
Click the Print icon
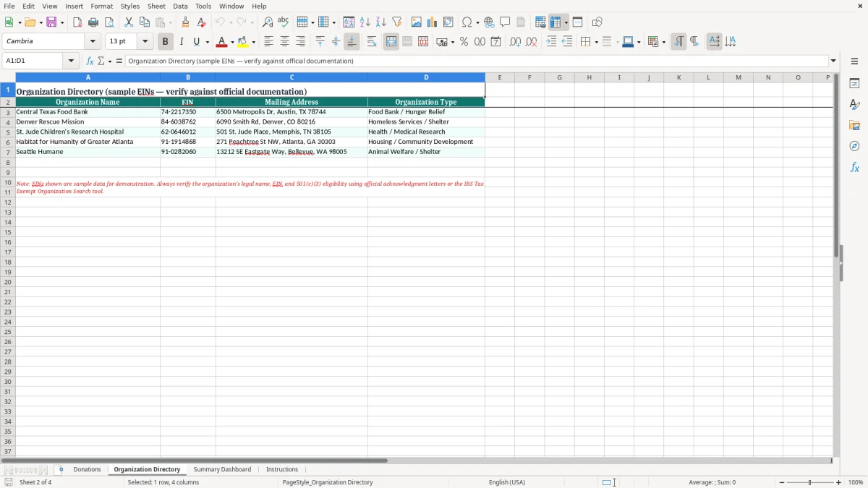(x=93, y=22)
